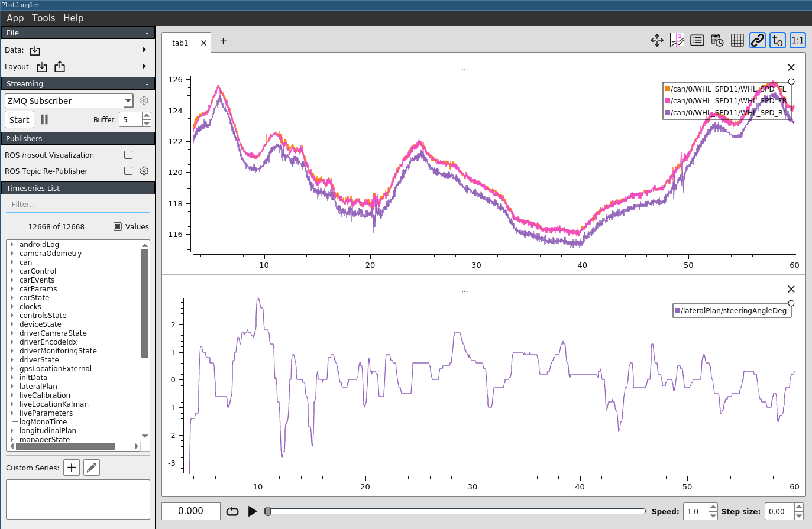Close the wheel speed plot
The height and width of the screenshot is (529, 812).
click(x=791, y=67)
